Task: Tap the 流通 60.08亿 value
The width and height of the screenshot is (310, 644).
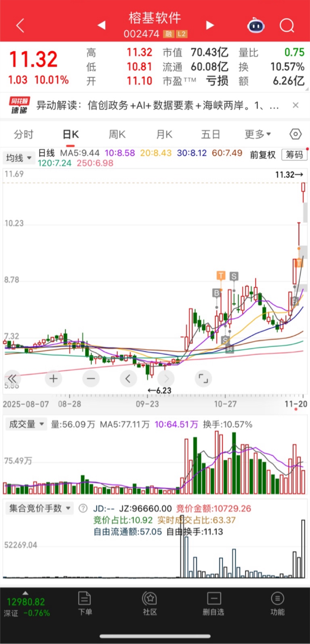Action: pyautogui.click(x=209, y=67)
